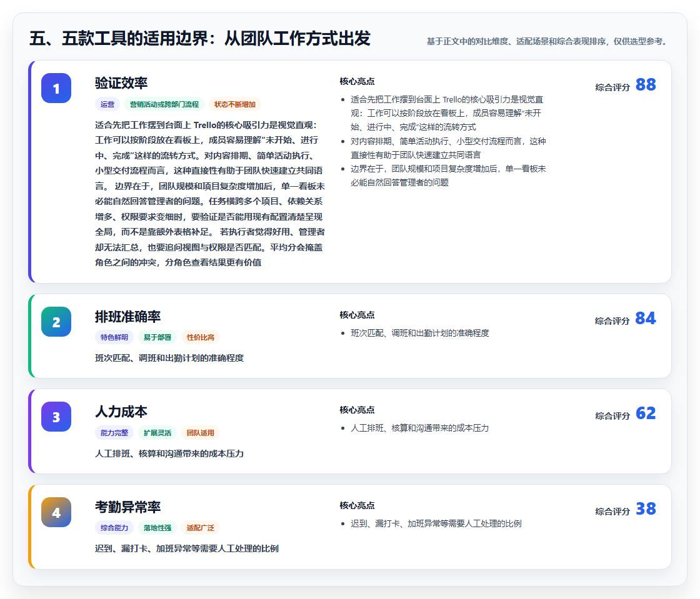Click 核心亮点 heading in 考勤异常率 card
The image size is (700, 599).
357,505
